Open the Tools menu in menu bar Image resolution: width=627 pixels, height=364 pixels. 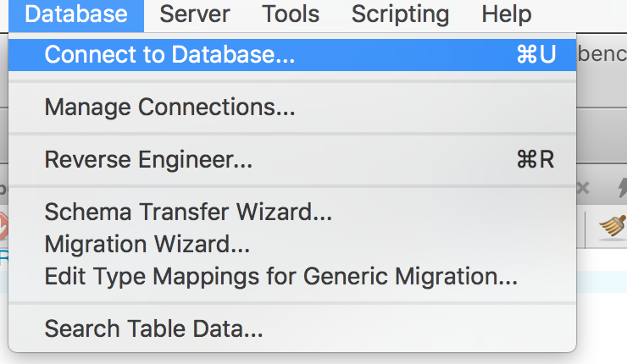tap(291, 14)
